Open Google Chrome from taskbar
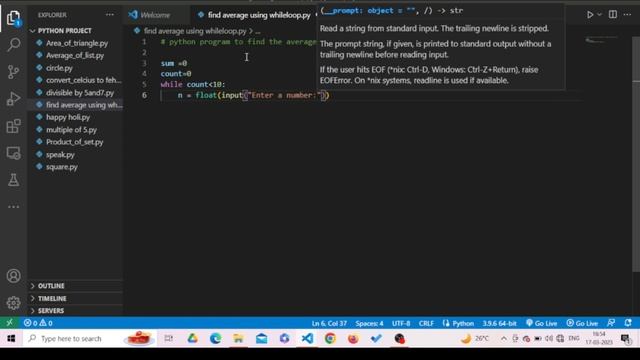The height and width of the screenshot is (360, 640). pyautogui.click(x=330, y=338)
